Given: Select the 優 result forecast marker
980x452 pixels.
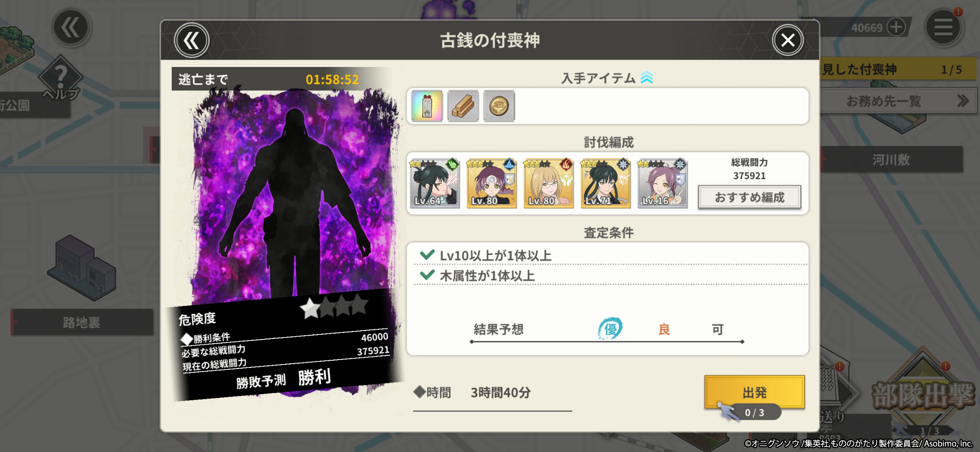Looking at the screenshot, I should point(610,329).
